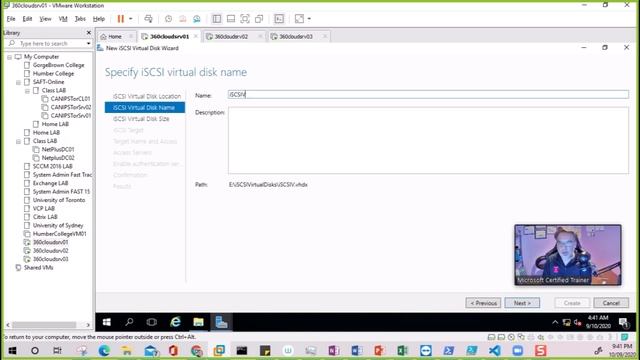
Task: Click the stretch guest display icon
Action: click(x=299, y=19)
